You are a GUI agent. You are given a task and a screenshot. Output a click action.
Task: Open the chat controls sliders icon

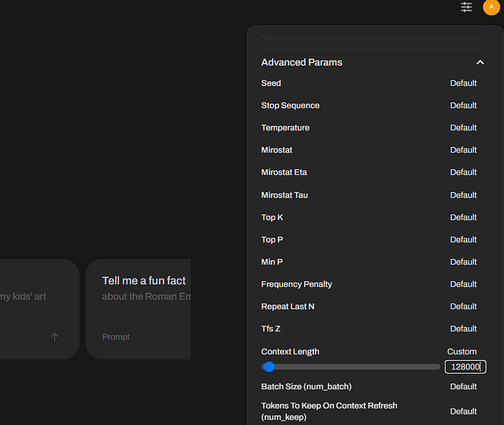click(467, 7)
